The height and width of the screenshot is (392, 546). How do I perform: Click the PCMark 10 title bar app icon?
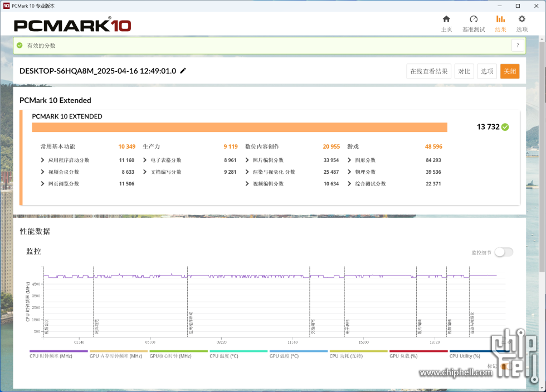(x=6, y=6)
